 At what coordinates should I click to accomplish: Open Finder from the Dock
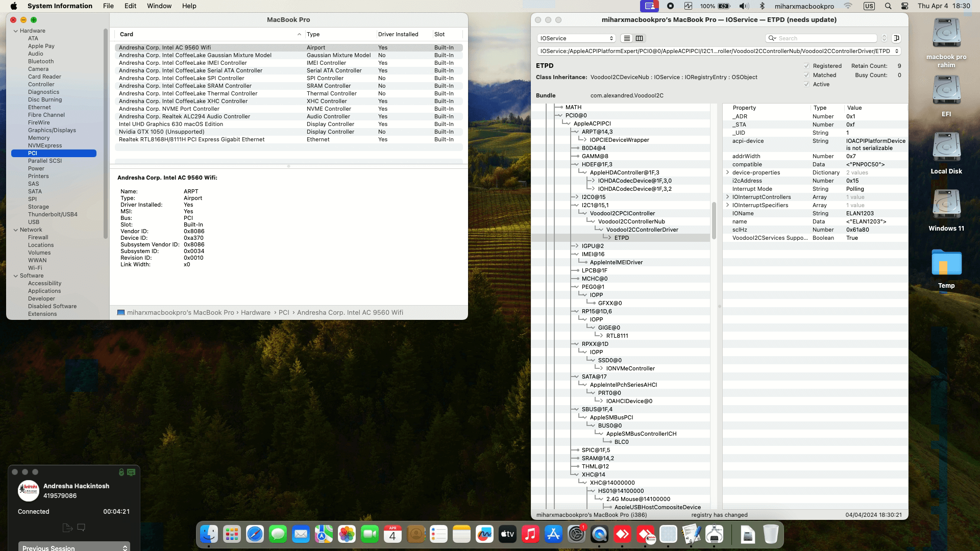[x=209, y=534]
